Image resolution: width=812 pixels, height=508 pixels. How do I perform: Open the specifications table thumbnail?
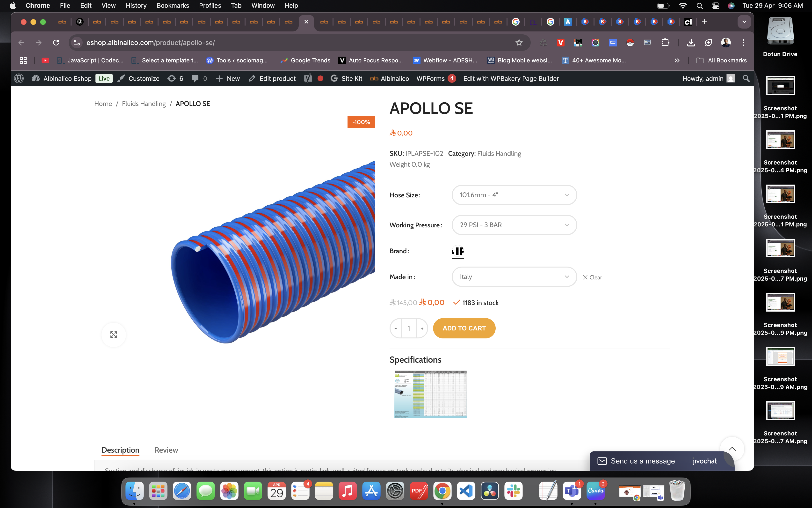pos(430,394)
